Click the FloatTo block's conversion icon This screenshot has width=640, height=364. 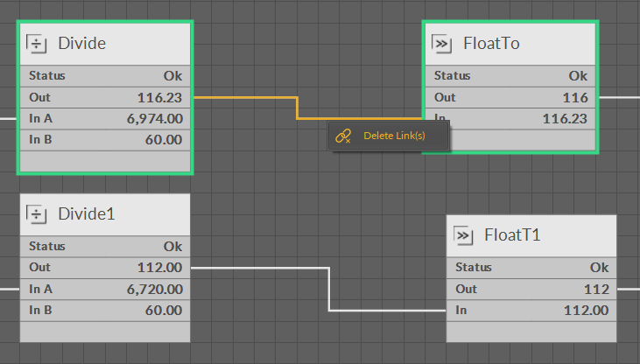click(x=442, y=44)
